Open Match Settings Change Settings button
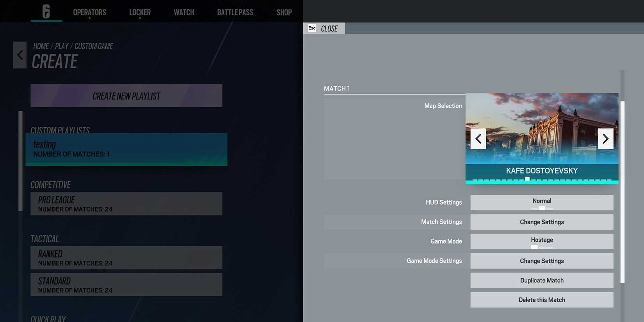 coord(542,222)
